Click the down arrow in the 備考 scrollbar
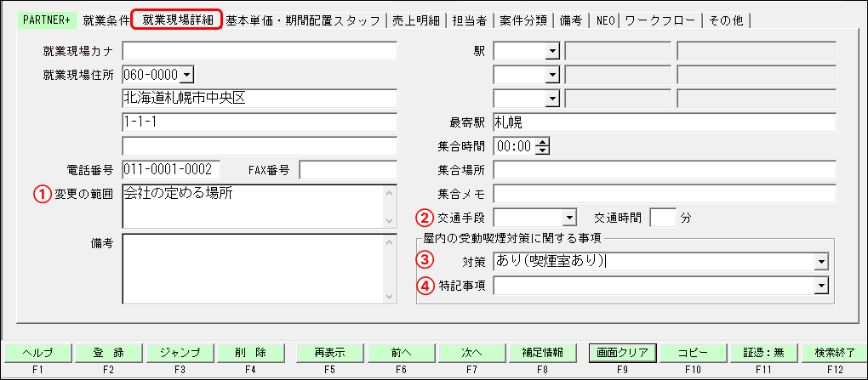 pyautogui.click(x=389, y=296)
